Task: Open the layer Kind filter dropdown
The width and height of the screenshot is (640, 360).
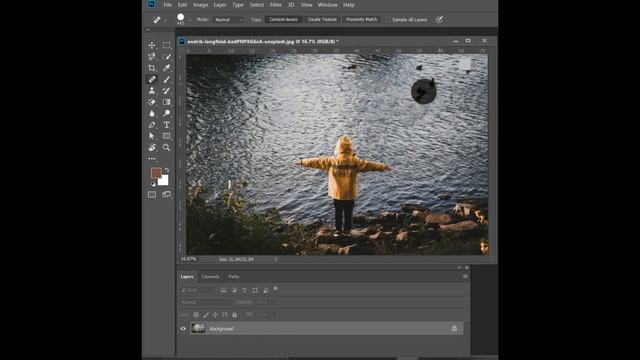Action: click(198, 291)
